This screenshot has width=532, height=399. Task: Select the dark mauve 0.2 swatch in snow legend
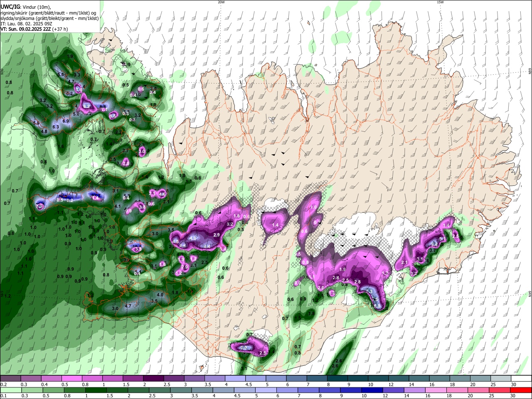(10, 379)
